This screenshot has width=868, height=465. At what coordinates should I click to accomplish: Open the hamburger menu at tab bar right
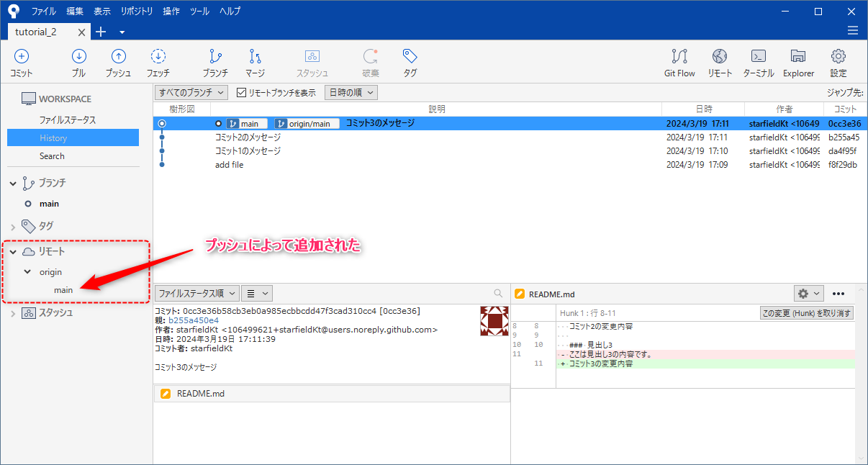(x=852, y=30)
